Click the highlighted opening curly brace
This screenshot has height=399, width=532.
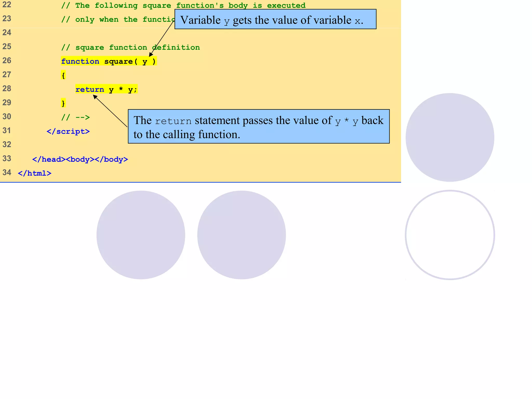(63, 75)
